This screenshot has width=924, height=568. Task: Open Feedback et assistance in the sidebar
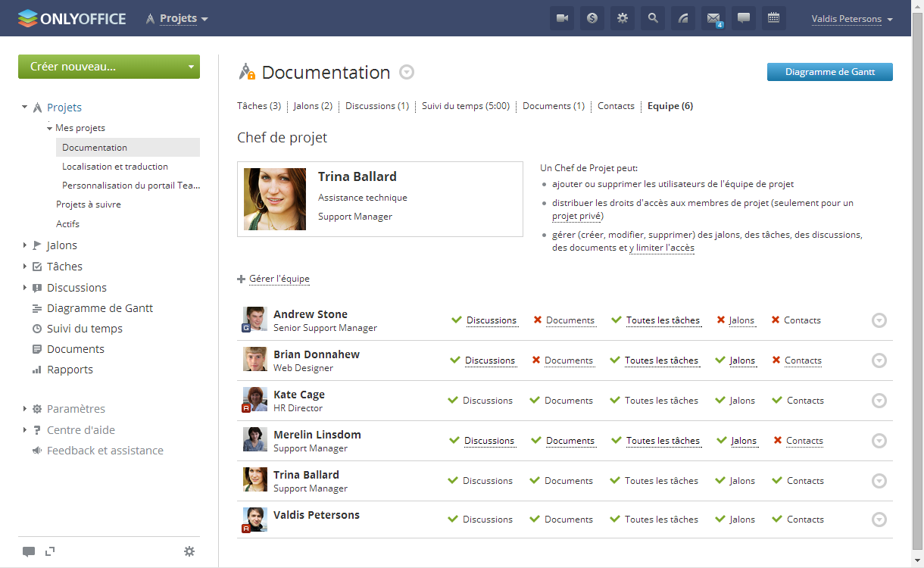point(105,451)
